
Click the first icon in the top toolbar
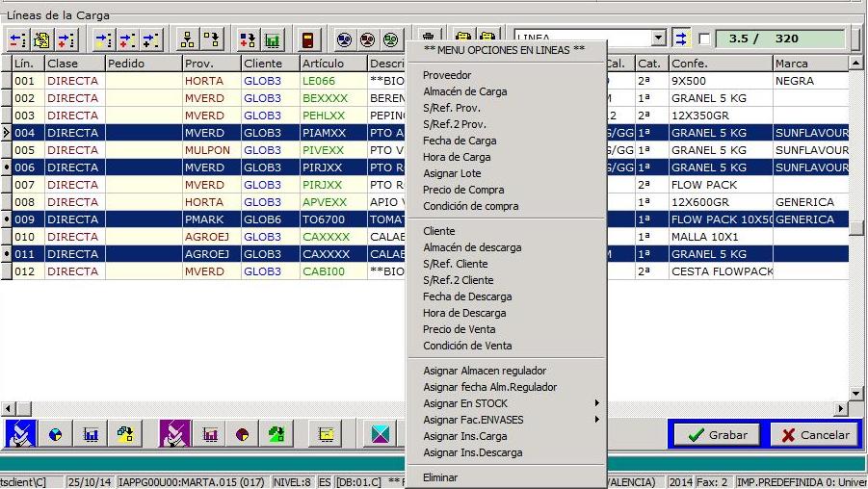click(18, 40)
